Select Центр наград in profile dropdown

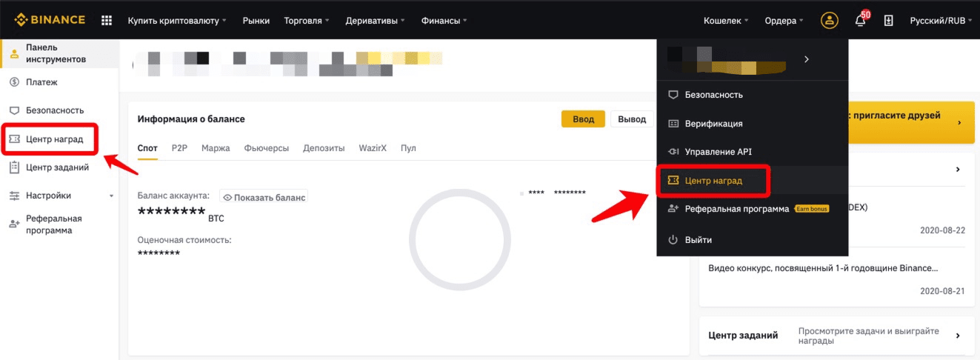pyautogui.click(x=753, y=181)
